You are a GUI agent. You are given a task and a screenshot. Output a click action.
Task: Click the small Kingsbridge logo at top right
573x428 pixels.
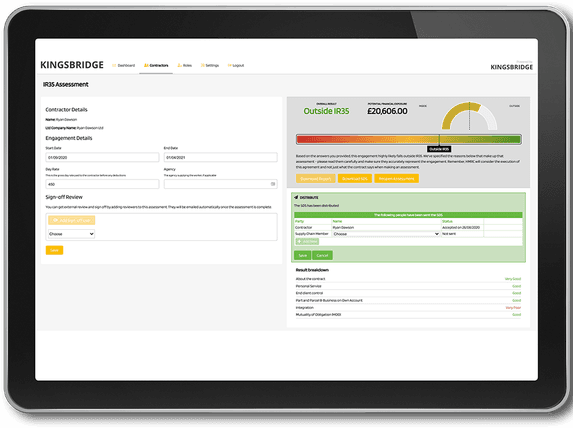coord(511,67)
